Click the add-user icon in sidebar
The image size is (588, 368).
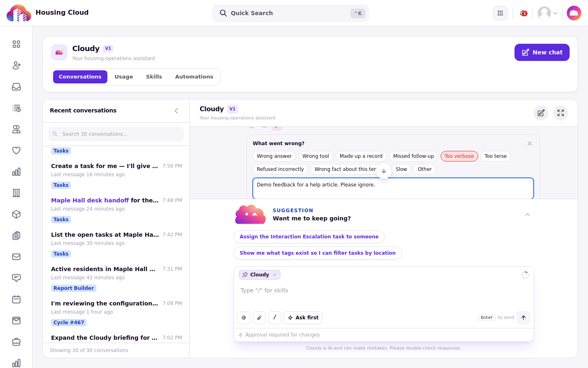16,65
